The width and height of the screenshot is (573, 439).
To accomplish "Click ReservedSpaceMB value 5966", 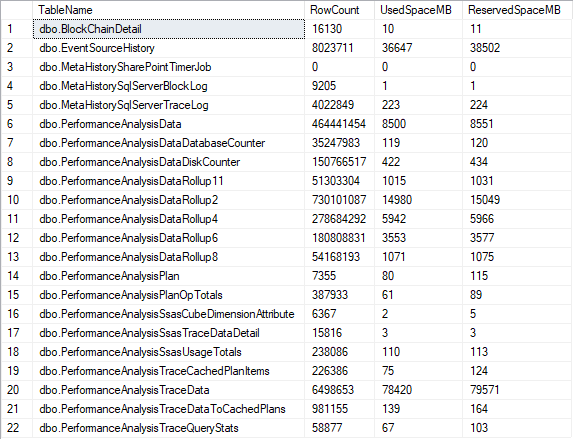I will click(x=517, y=219).
